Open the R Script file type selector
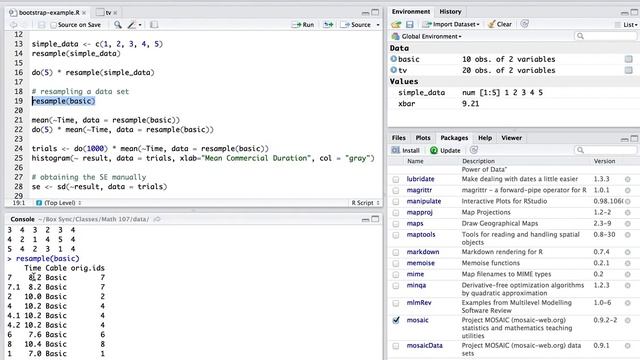640x360 pixels. click(x=365, y=203)
